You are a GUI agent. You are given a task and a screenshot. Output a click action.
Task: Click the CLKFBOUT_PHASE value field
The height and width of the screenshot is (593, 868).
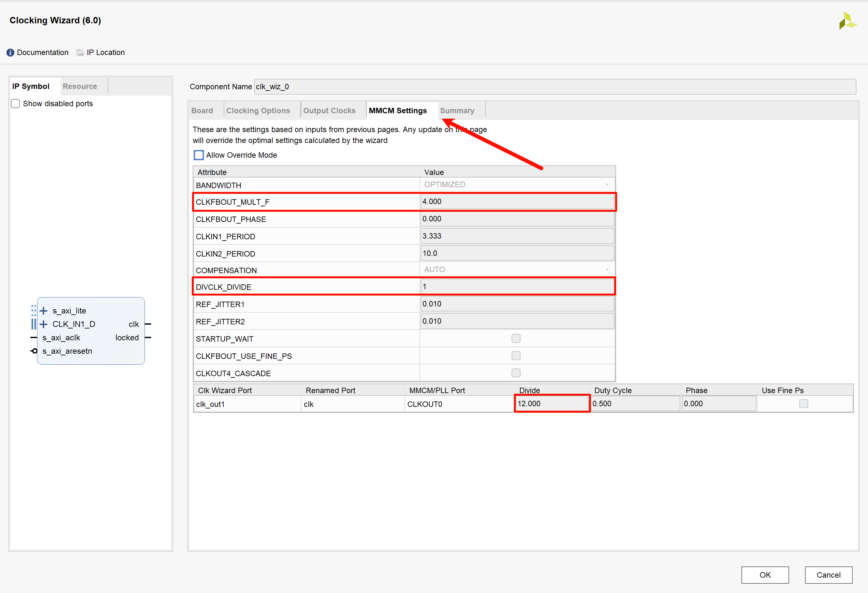pyautogui.click(x=517, y=219)
